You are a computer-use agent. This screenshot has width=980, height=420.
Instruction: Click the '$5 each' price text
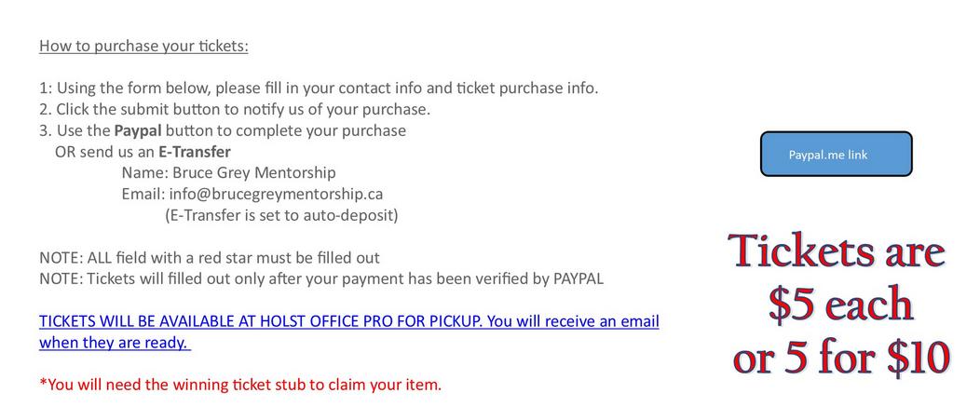pyautogui.click(x=840, y=305)
